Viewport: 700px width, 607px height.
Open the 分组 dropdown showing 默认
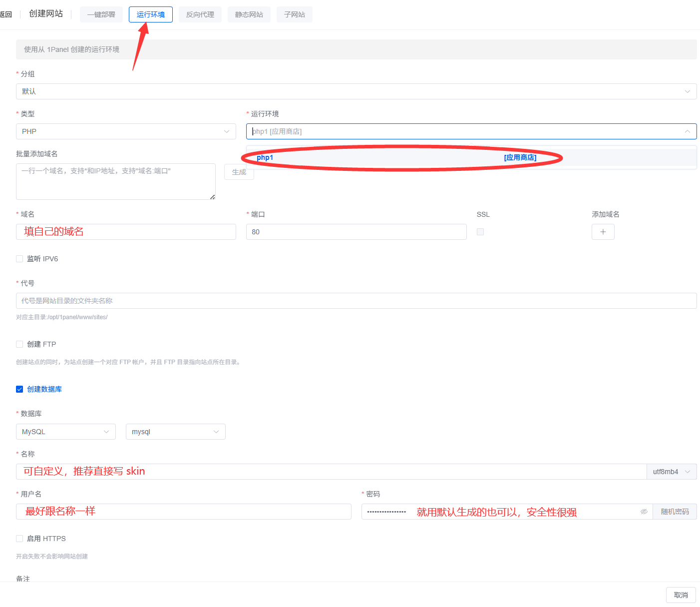(x=356, y=91)
